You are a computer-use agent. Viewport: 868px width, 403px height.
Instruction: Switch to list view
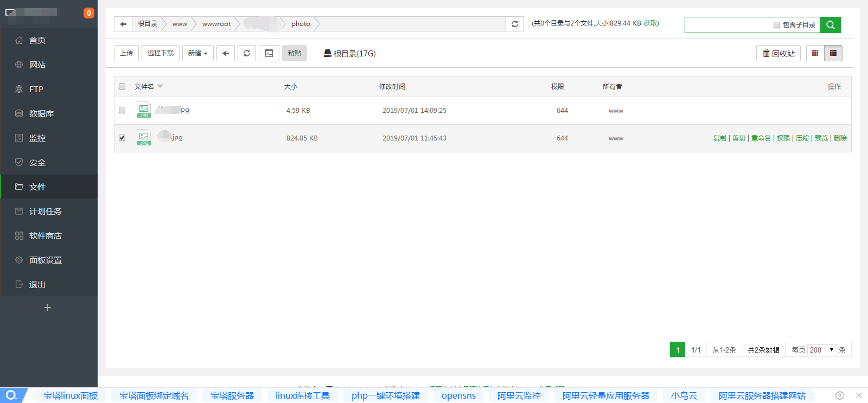tap(833, 53)
